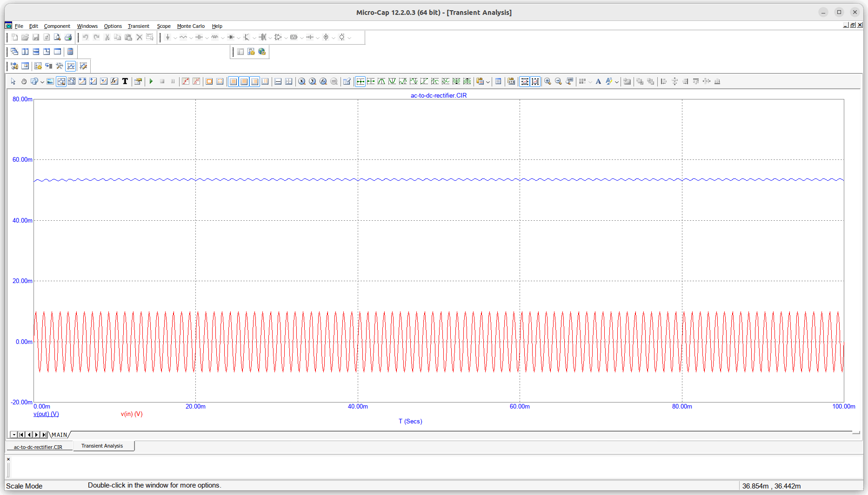Click the hammer and wrench properties icon

click(60, 66)
